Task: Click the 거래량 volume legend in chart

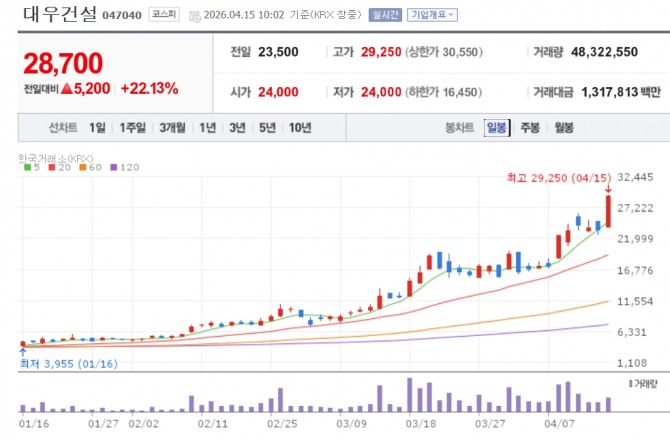Action: pos(643,384)
